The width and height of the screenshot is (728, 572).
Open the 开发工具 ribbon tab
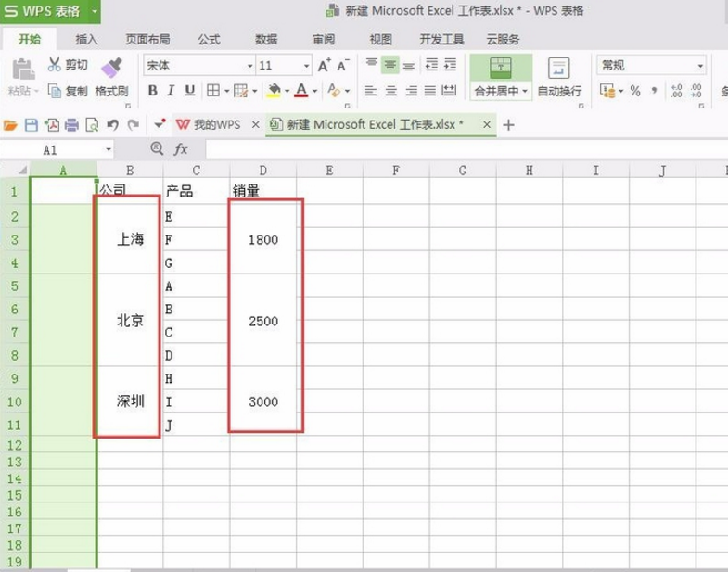[x=441, y=39]
